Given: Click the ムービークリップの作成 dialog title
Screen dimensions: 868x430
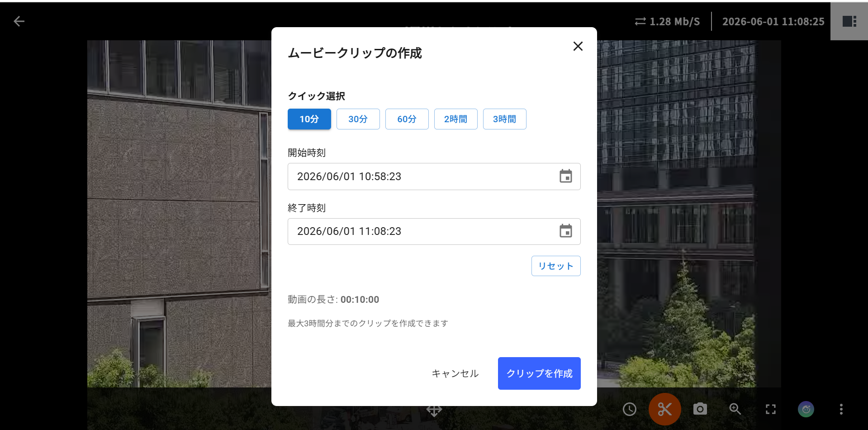Looking at the screenshot, I should click(355, 53).
